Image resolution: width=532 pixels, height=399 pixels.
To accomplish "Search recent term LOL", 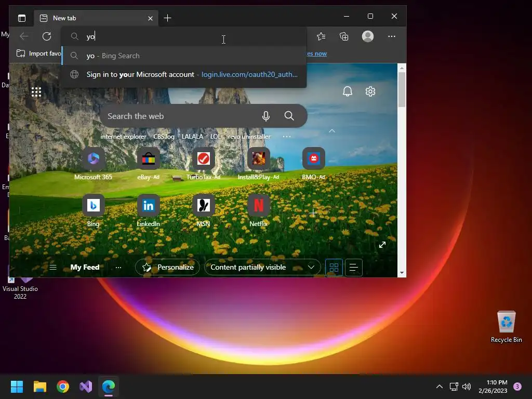I will click(216, 137).
